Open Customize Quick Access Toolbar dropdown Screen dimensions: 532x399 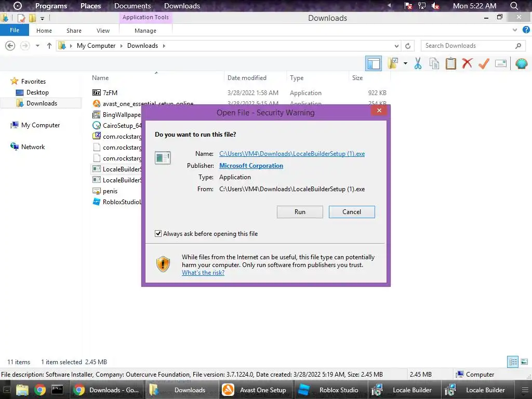tap(42, 18)
